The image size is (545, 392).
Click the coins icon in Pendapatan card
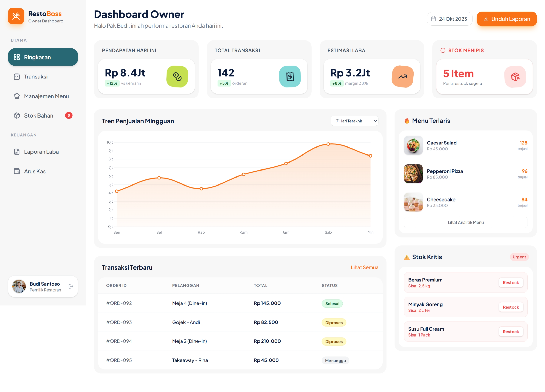coord(177,77)
